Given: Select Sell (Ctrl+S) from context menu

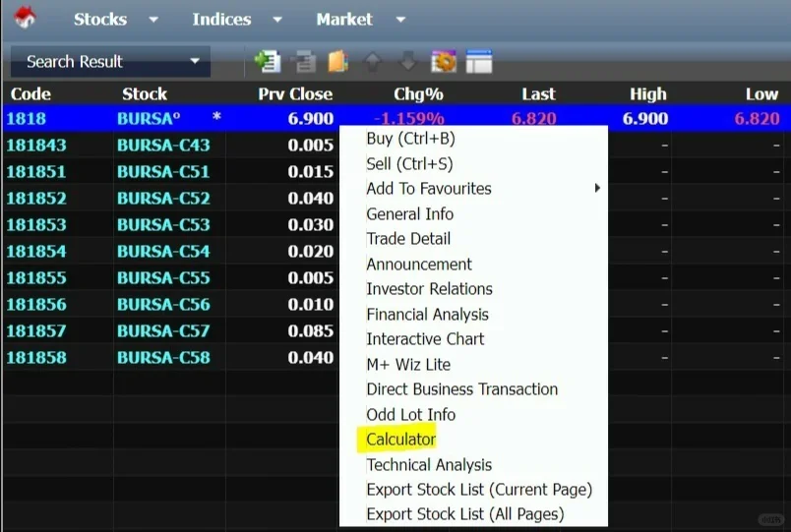Looking at the screenshot, I should click(409, 163).
